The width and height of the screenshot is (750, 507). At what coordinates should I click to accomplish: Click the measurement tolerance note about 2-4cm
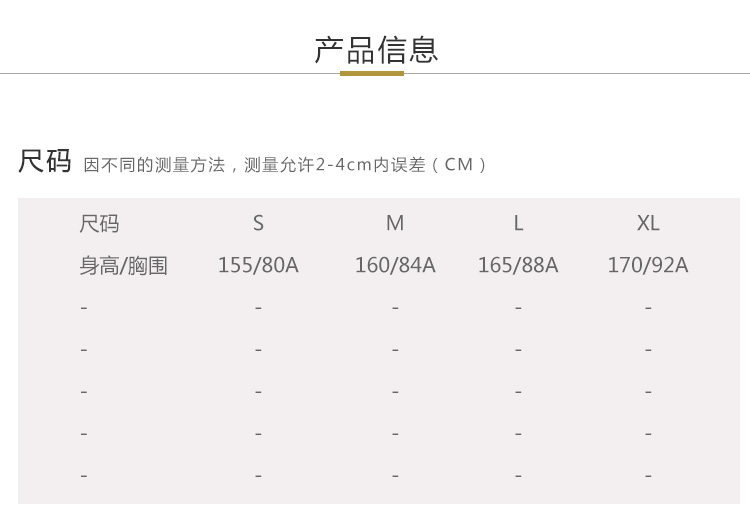click(285, 165)
